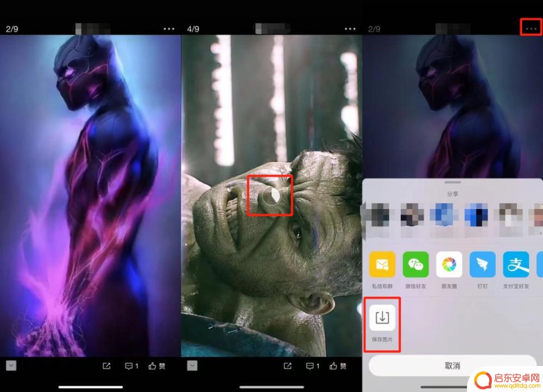Open comments (1) on the left 2/9 screen
The image size is (543, 392).
(x=131, y=366)
